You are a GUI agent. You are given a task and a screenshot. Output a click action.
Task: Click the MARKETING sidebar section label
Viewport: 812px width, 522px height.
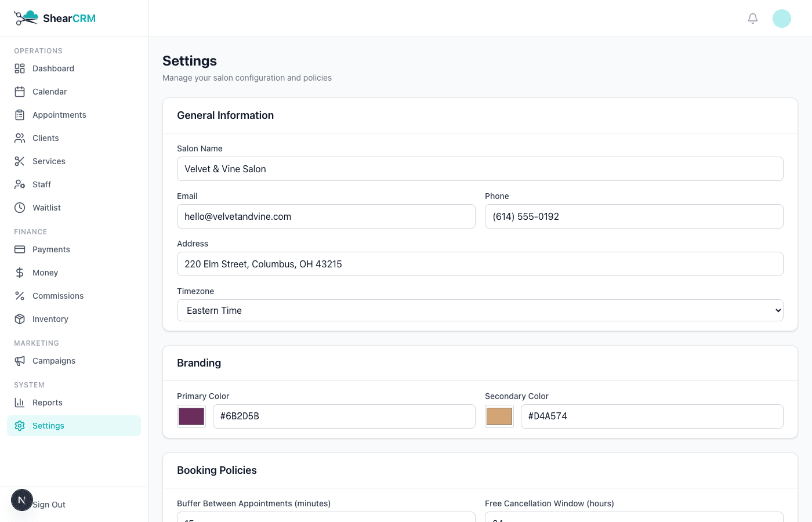pyautogui.click(x=37, y=343)
